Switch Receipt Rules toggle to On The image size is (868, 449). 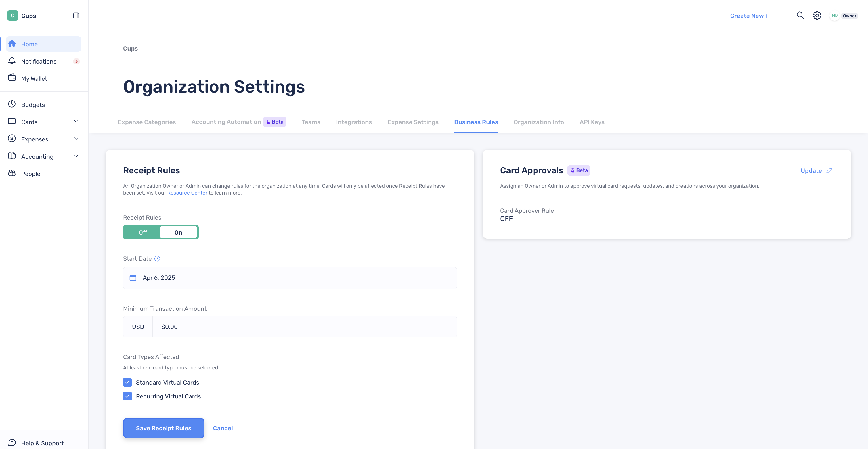coord(178,233)
